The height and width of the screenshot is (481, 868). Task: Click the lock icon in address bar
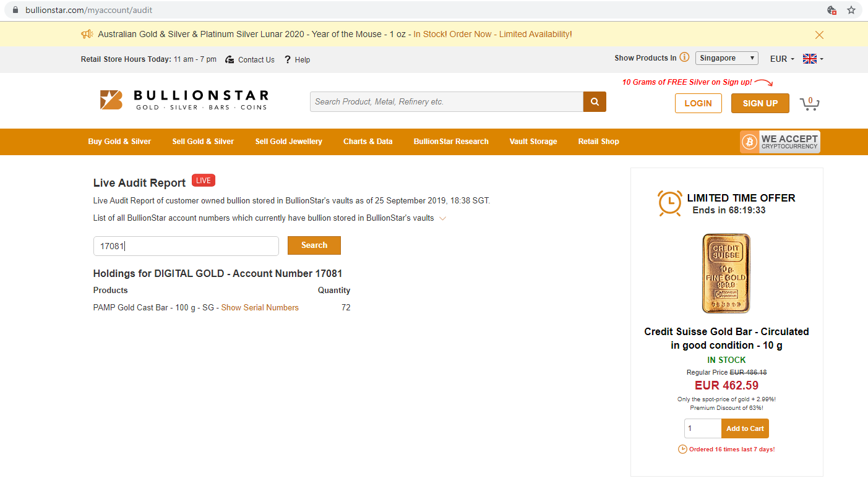point(16,10)
